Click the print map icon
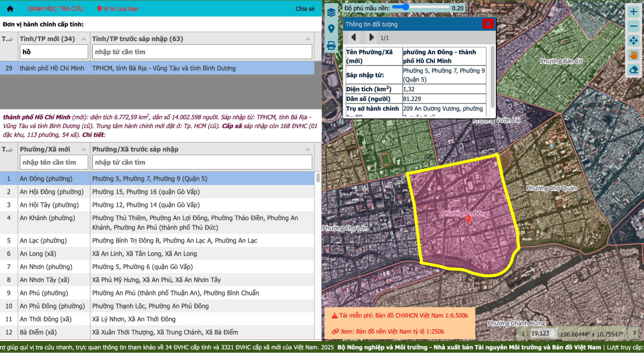Screen dimensions: 644x353 click(331, 45)
